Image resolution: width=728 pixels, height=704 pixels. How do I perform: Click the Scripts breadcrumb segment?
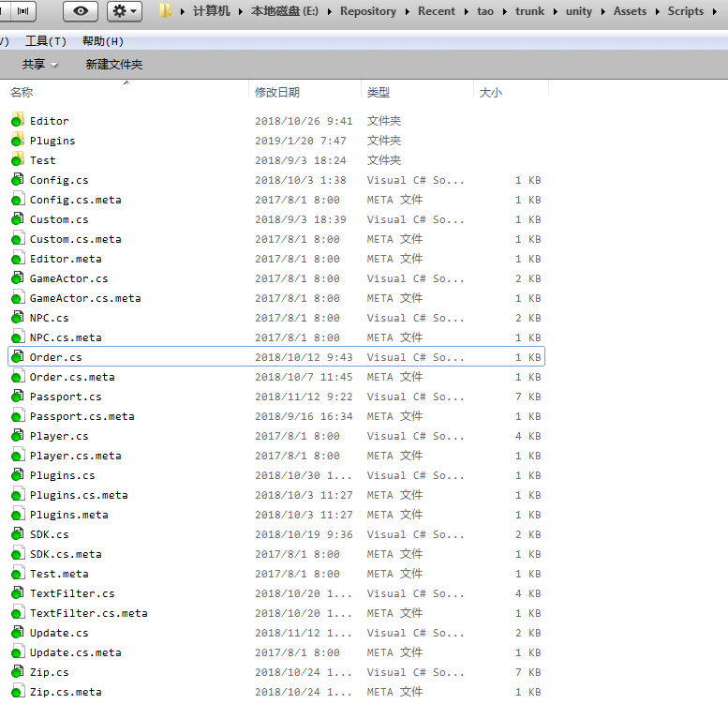[x=686, y=11]
